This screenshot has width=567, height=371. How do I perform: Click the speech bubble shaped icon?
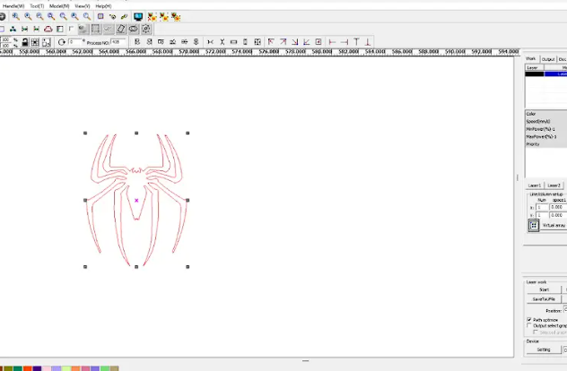click(133, 29)
